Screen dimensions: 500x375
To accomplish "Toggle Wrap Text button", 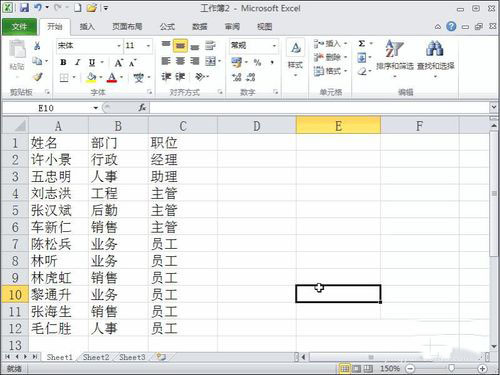I will [x=210, y=46].
